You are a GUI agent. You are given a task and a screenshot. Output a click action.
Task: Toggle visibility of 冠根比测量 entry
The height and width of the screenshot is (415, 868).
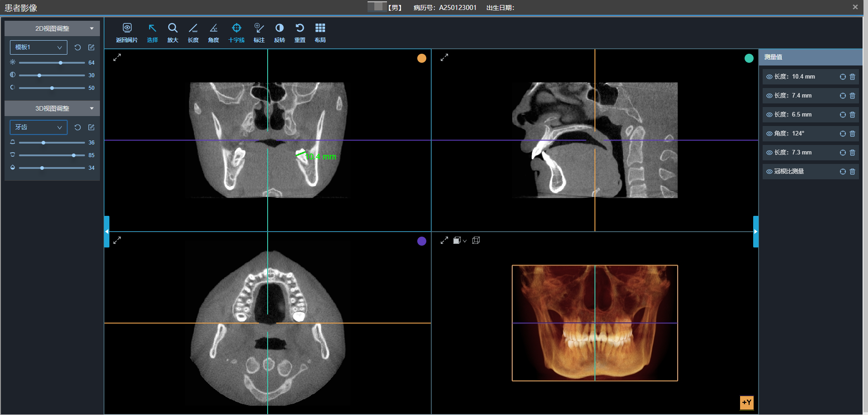tap(769, 172)
